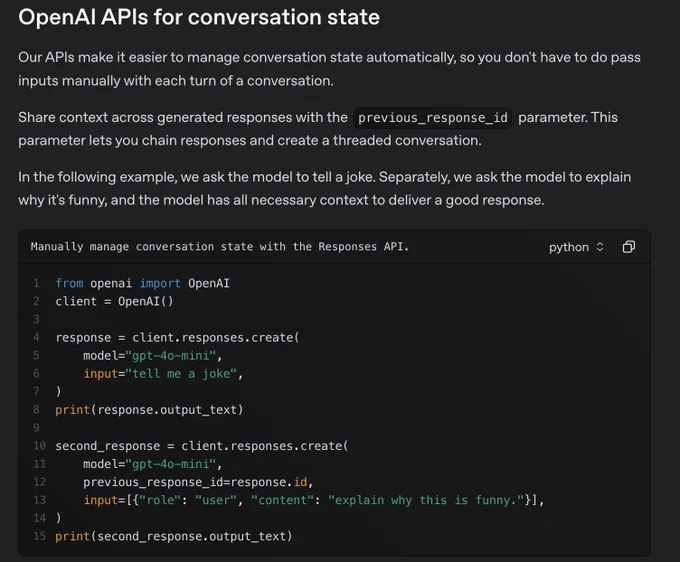The height and width of the screenshot is (562, 680).
Task: Click code line 'second_response = client.responses.create('
Action: pos(202,446)
